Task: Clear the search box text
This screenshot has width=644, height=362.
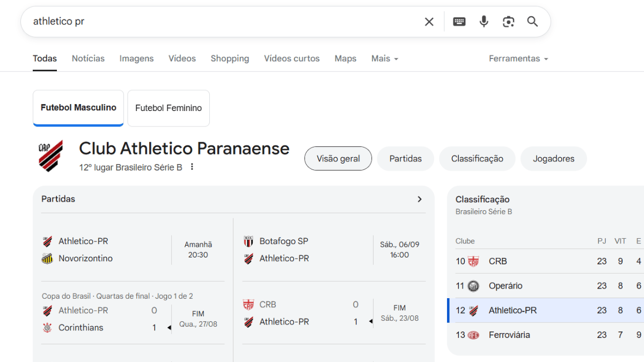Action: (429, 21)
